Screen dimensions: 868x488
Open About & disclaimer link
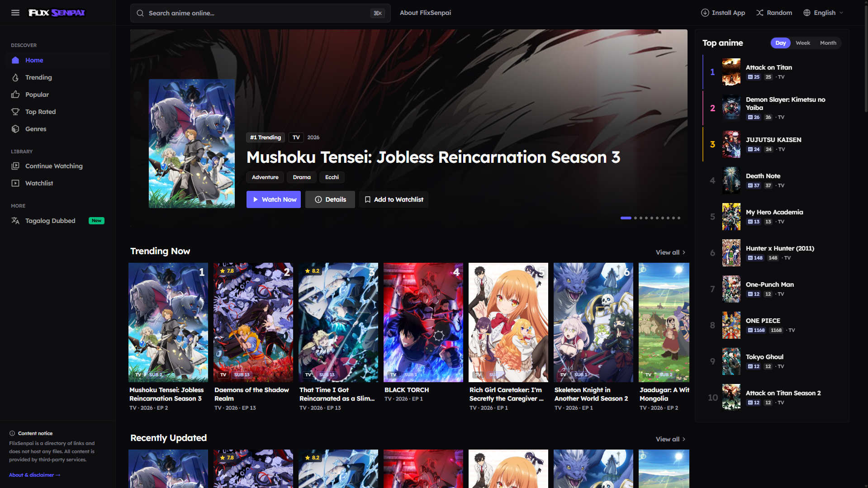tap(34, 475)
